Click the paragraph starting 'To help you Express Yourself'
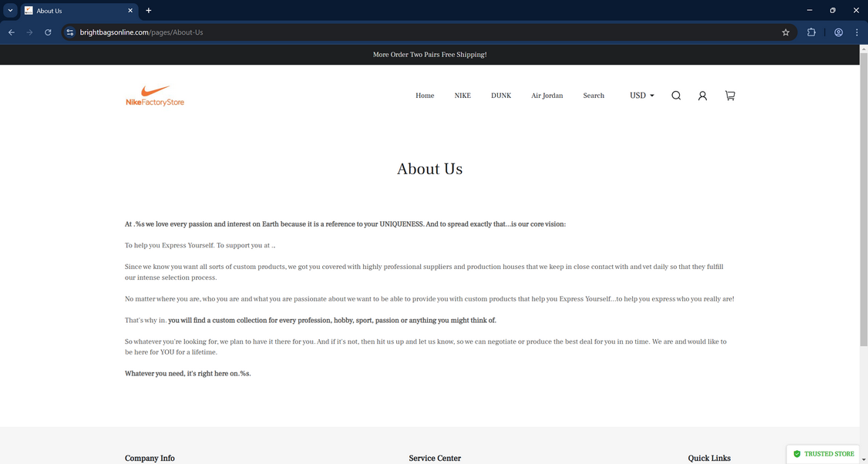Image resolution: width=868 pixels, height=464 pixels. click(x=200, y=245)
